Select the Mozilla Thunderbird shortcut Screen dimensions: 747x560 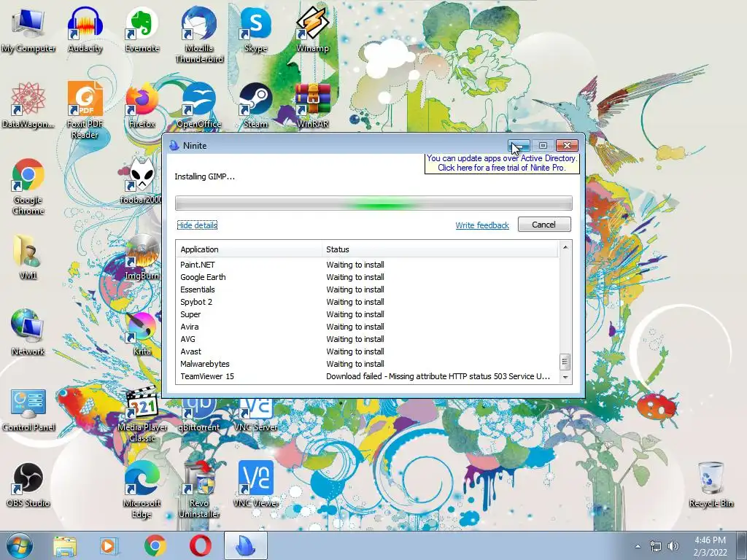(199, 34)
